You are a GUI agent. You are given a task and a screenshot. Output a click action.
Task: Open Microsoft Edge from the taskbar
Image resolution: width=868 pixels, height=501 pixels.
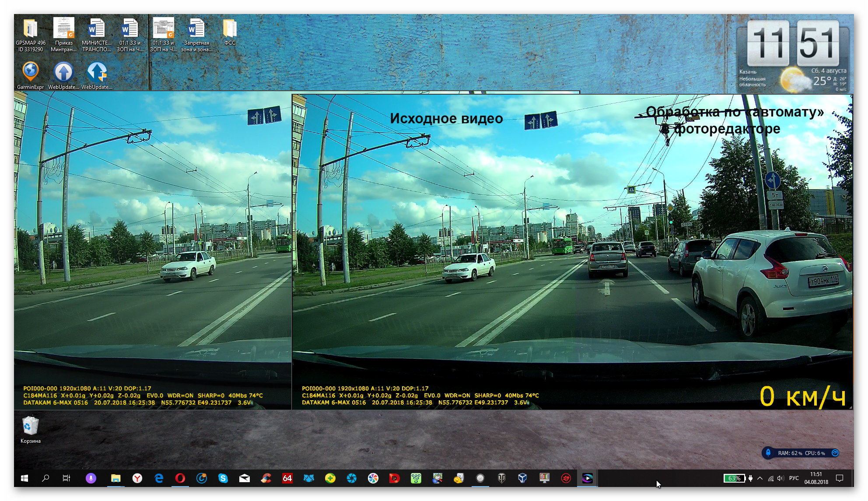coord(158,478)
